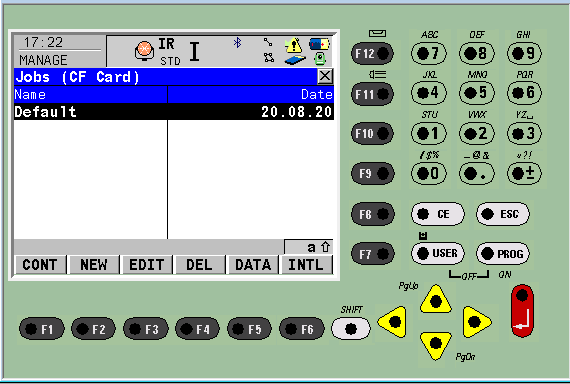
Task: Click the F2 function key
Action: point(93,329)
